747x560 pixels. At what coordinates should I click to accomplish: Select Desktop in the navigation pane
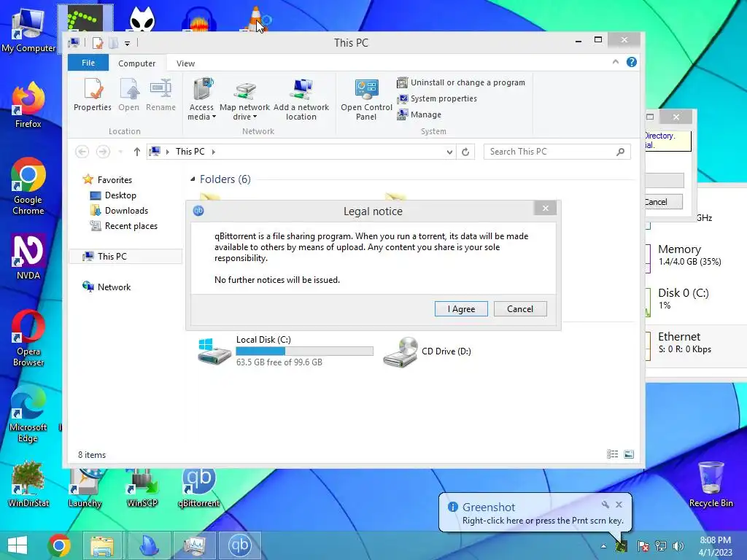pyautogui.click(x=113, y=195)
